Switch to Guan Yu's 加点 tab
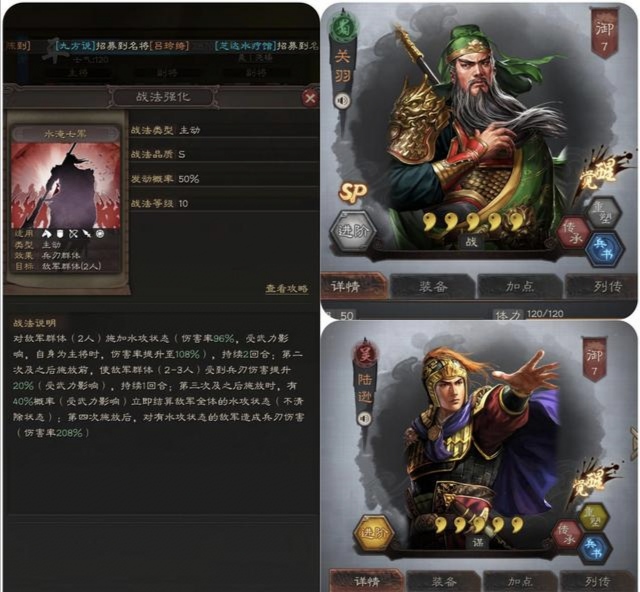The height and width of the screenshot is (592, 640). coord(520,286)
